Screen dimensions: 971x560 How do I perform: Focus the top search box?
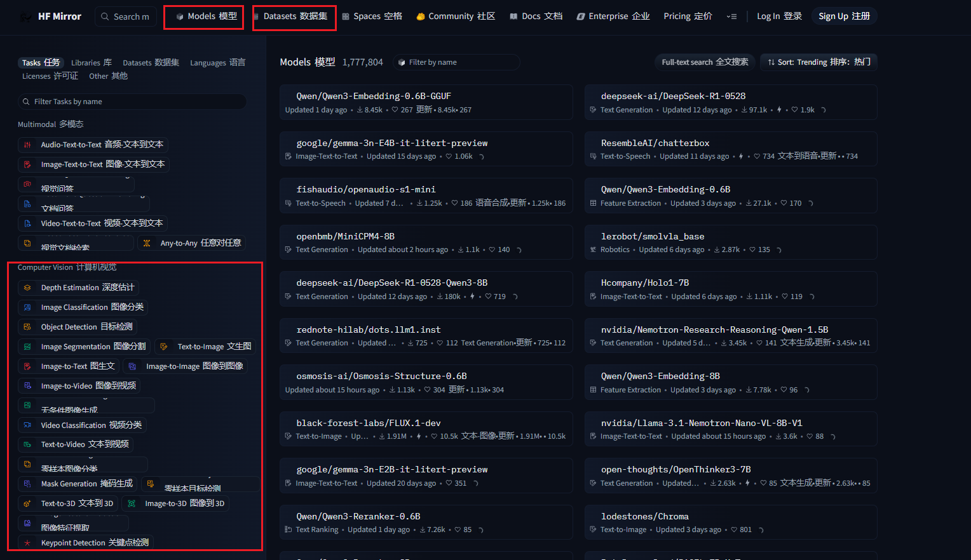(x=126, y=17)
